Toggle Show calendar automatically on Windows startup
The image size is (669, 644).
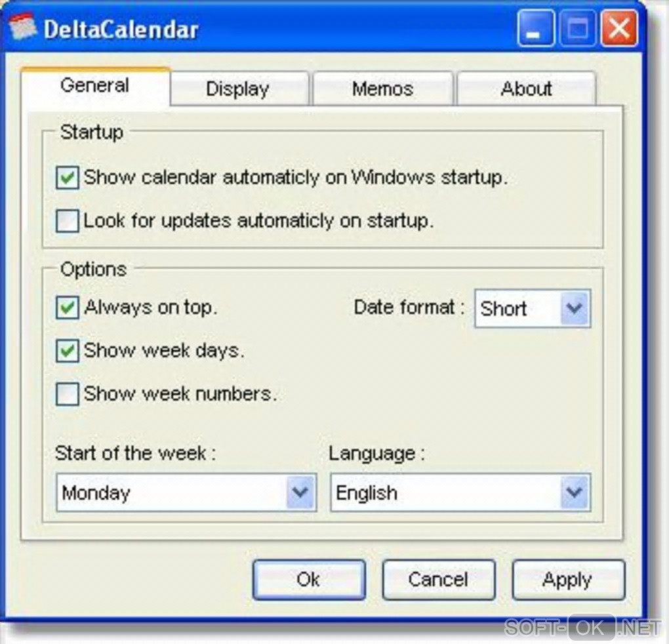tap(68, 178)
